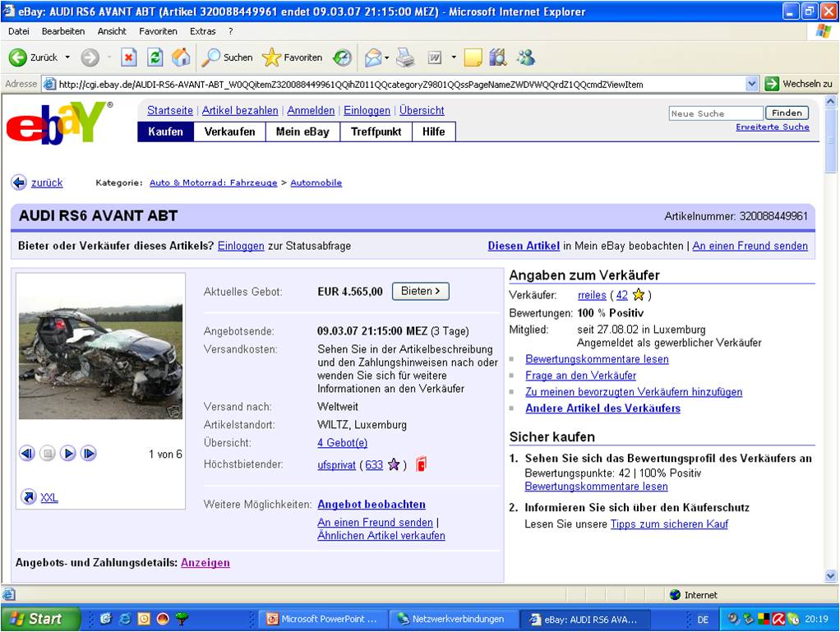Select the Kaufen tab

click(x=165, y=131)
